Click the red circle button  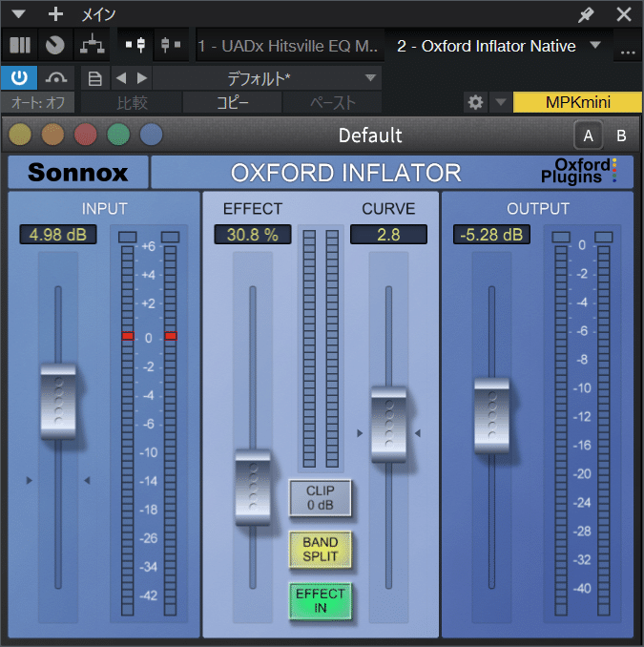click(86, 135)
